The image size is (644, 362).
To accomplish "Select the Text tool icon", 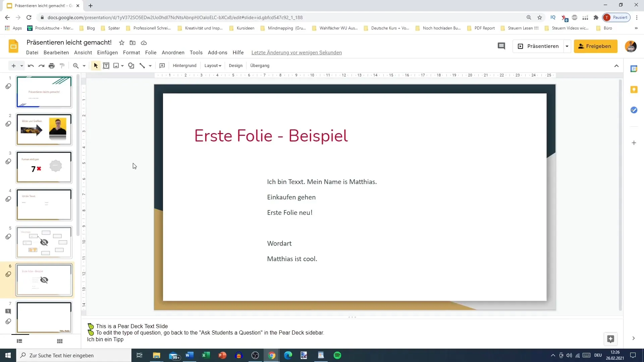I will click(106, 65).
